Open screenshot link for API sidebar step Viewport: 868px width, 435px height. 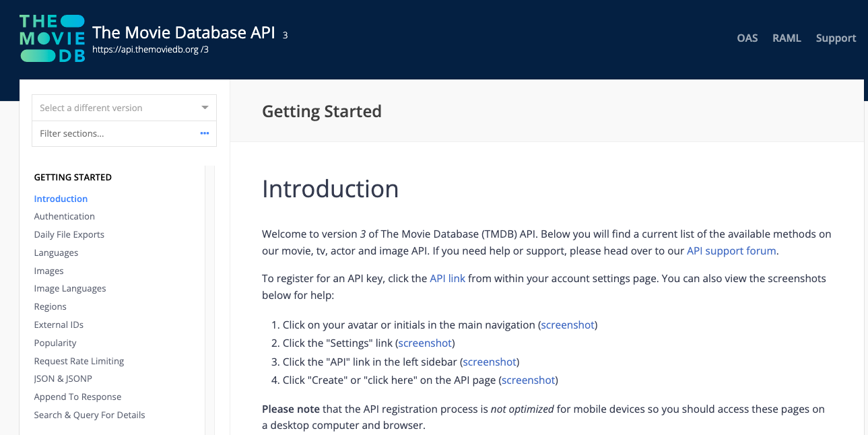(490, 362)
